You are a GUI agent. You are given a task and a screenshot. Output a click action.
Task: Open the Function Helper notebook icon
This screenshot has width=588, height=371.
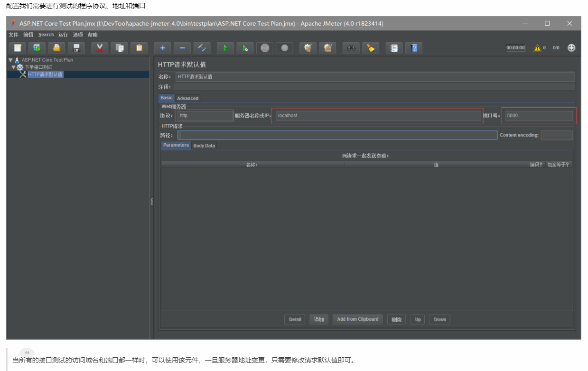(x=394, y=48)
